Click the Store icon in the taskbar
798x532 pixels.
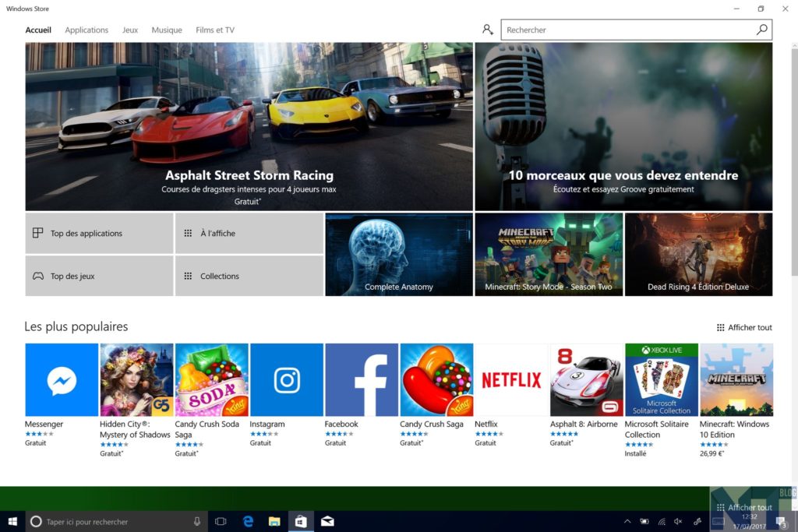point(301,521)
